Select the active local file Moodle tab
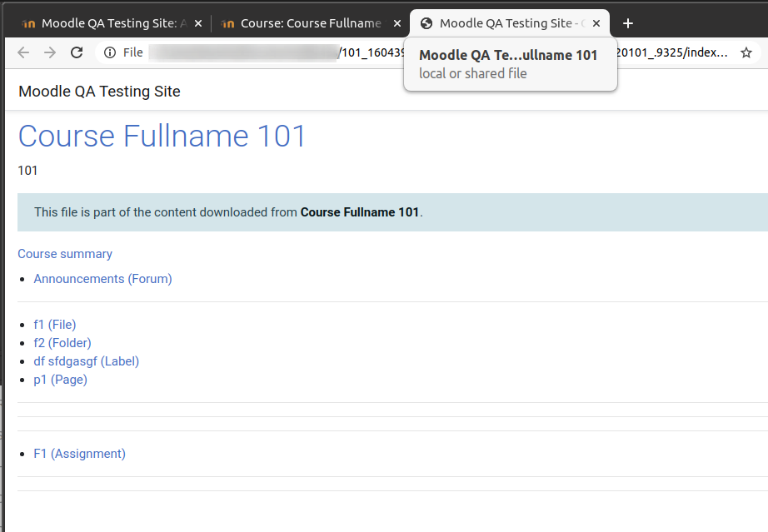 (510, 23)
